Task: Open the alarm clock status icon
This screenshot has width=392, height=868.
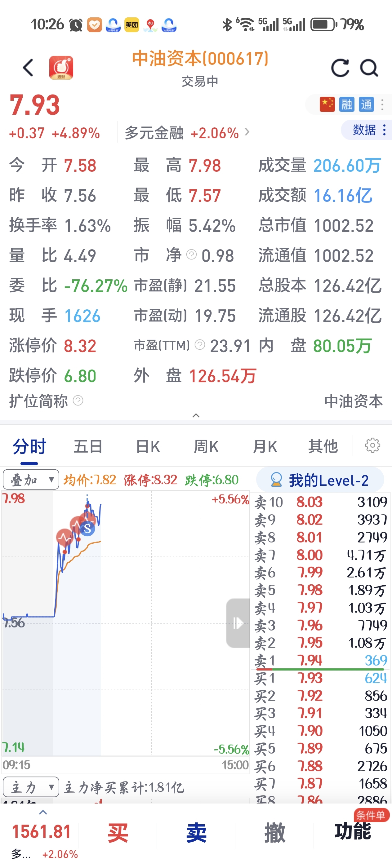Action: (76, 25)
